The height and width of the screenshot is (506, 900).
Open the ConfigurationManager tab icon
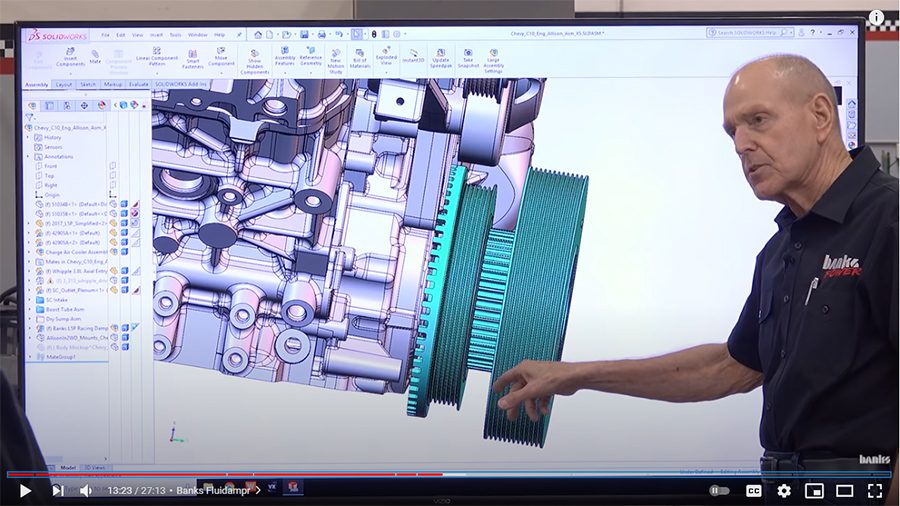(x=67, y=106)
